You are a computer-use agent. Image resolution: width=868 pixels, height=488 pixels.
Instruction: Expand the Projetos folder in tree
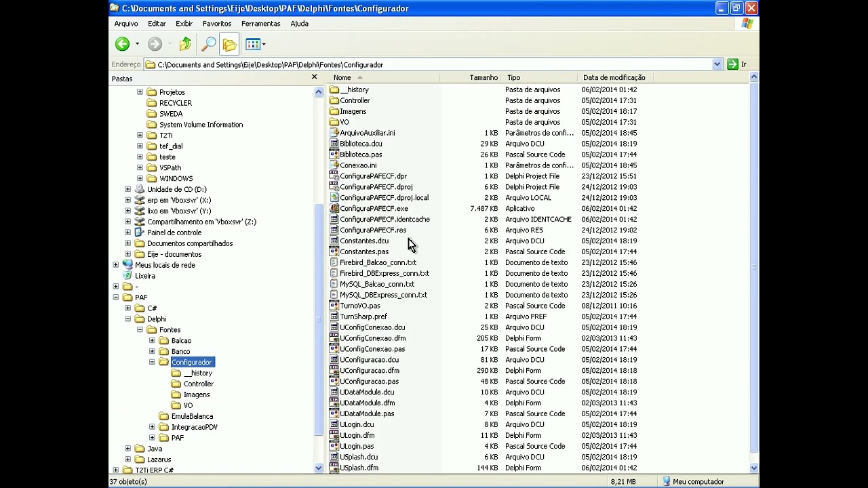(140, 92)
